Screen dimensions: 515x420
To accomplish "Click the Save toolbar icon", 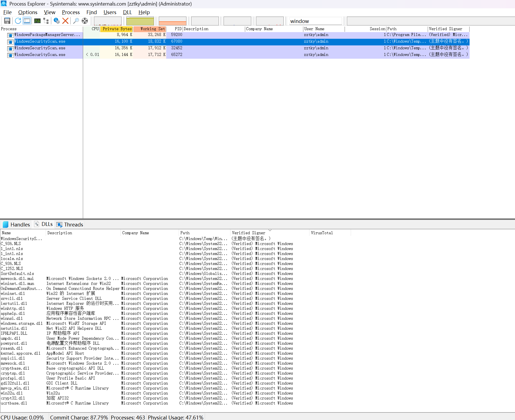I will tap(7, 21).
